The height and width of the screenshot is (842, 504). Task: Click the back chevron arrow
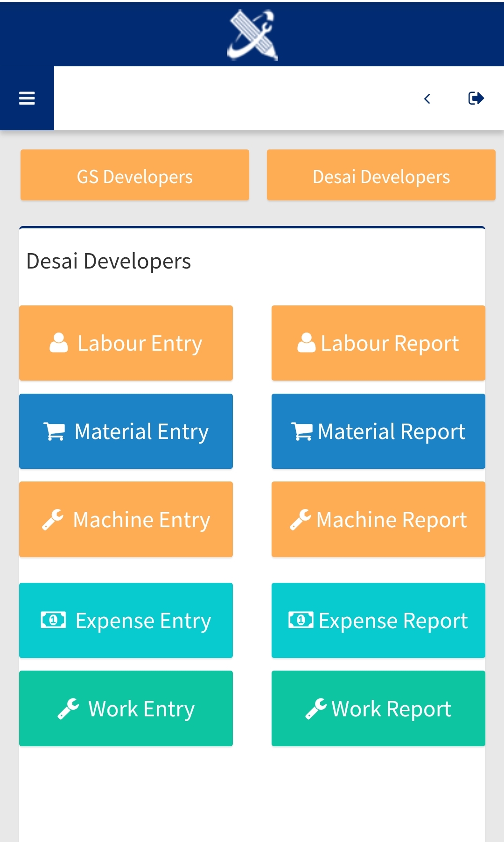(427, 99)
